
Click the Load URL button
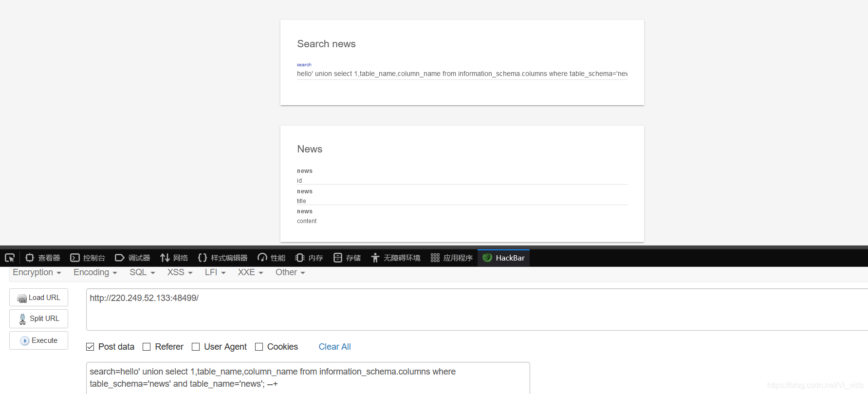(x=38, y=298)
